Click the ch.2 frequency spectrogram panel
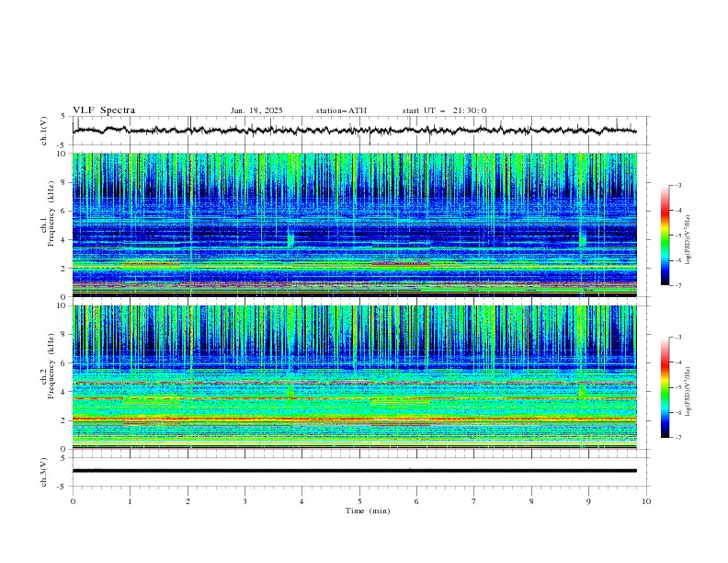 [x=355, y=377]
